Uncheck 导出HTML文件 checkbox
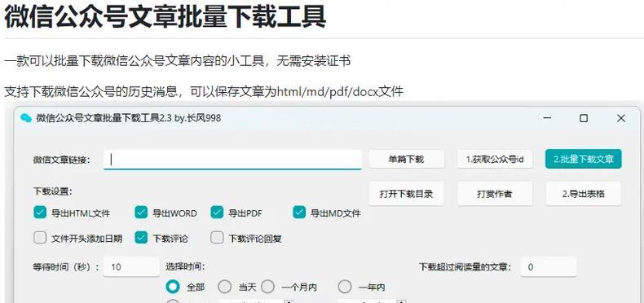This screenshot has height=303, width=644. [x=40, y=213]
